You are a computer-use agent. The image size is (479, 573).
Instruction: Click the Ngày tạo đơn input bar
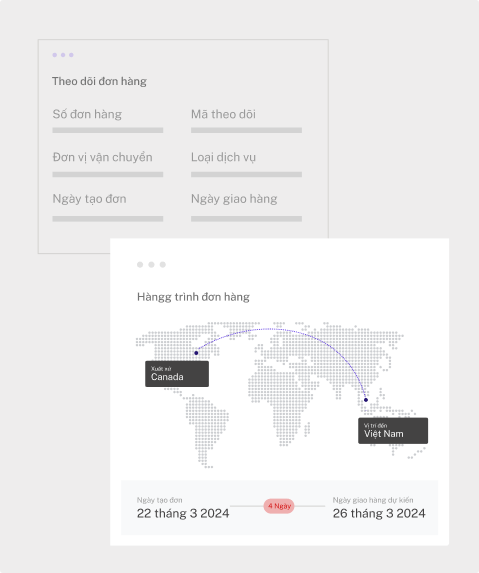107,219
